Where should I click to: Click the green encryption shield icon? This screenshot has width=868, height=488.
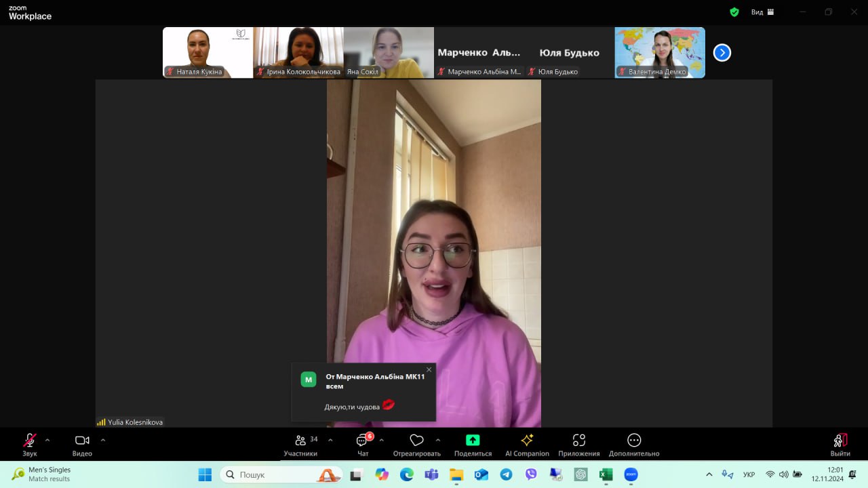coord(734,12)
